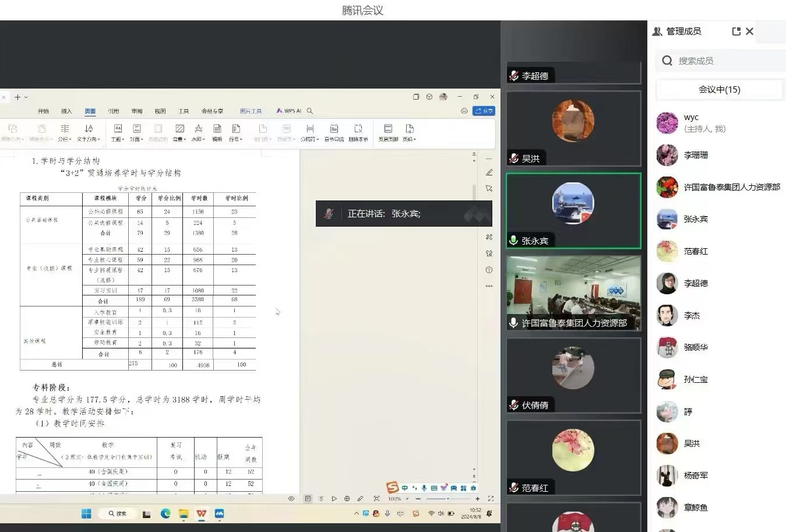Open the 水印 watermark tool
The height and width of the screenshot is (532, 786).
(198, 132)
